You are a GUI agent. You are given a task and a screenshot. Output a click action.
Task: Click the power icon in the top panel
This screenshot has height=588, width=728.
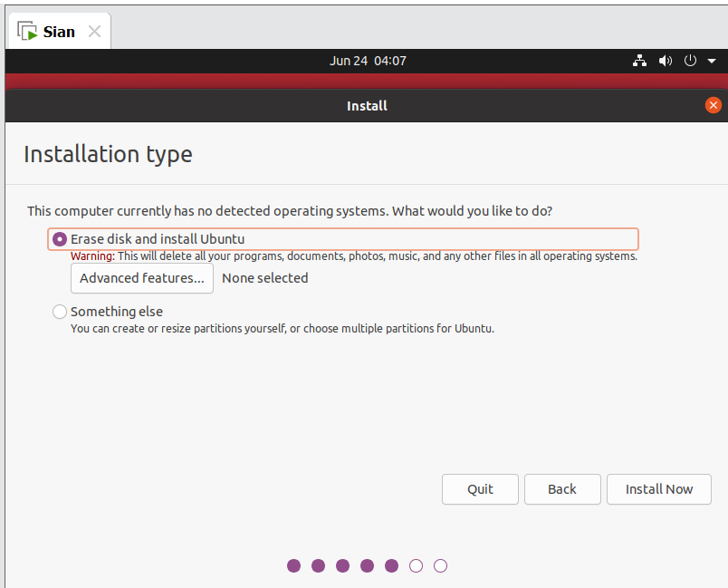click(690, 61)
